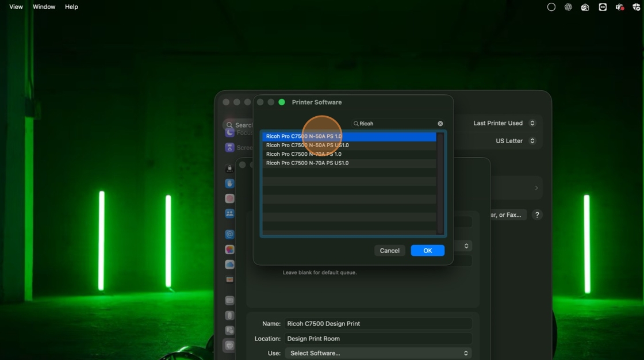644x360 pixels.
Task: Click the Printer Software list scrollbar
Action: (440, 183)
